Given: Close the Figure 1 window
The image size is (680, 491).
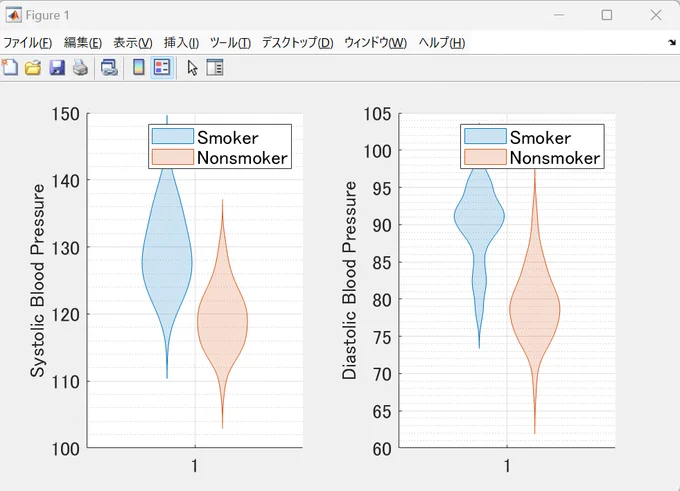Looking at the screenshot, I should coord(656,15).
